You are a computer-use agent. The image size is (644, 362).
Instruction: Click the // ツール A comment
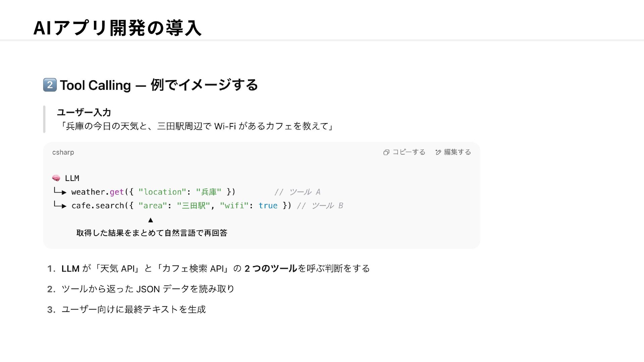[x=298, y=192]
